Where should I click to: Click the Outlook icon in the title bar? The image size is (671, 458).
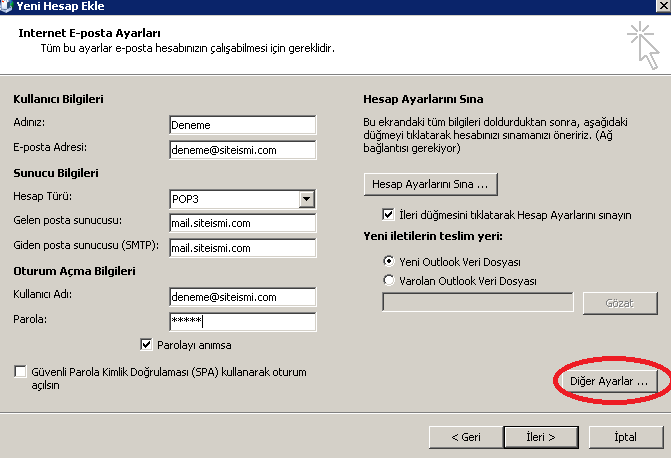[x=6, y=6]
